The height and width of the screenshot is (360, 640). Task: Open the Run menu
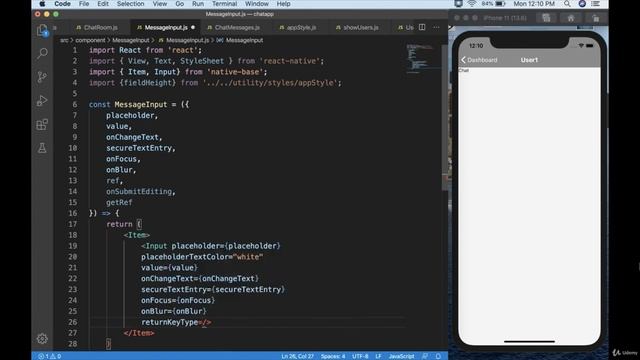click(x=198, y=4)
